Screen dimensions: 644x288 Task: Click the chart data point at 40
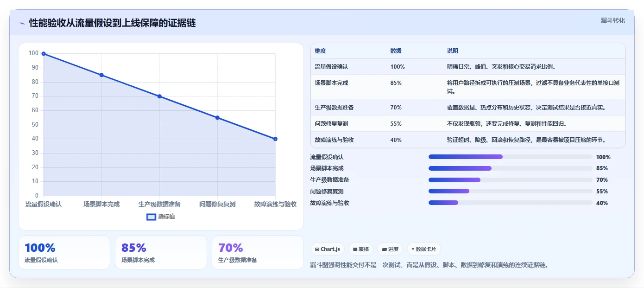pyautogui.click(x=275, y=139)
